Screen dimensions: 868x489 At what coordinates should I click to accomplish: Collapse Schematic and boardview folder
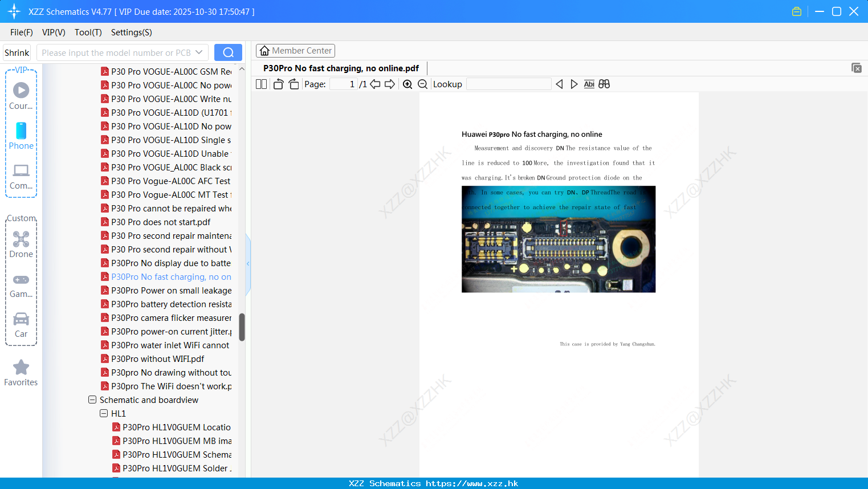coord(92,400)
